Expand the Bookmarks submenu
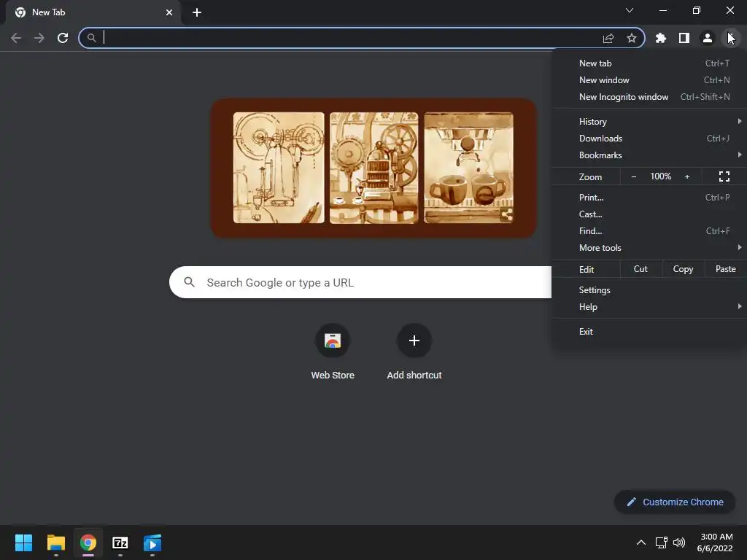 649,155
